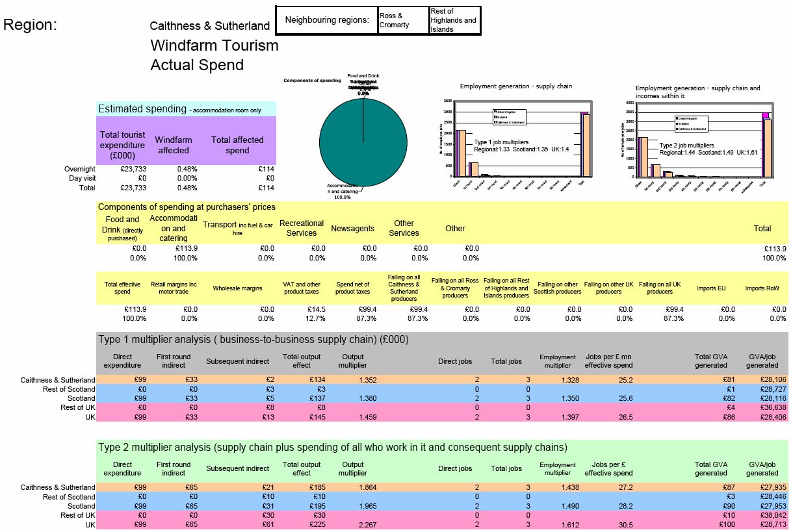This screenshot has width=793, height=532.
Task: Click the 'Windfarm affected' column header
Action: [174, 145]
